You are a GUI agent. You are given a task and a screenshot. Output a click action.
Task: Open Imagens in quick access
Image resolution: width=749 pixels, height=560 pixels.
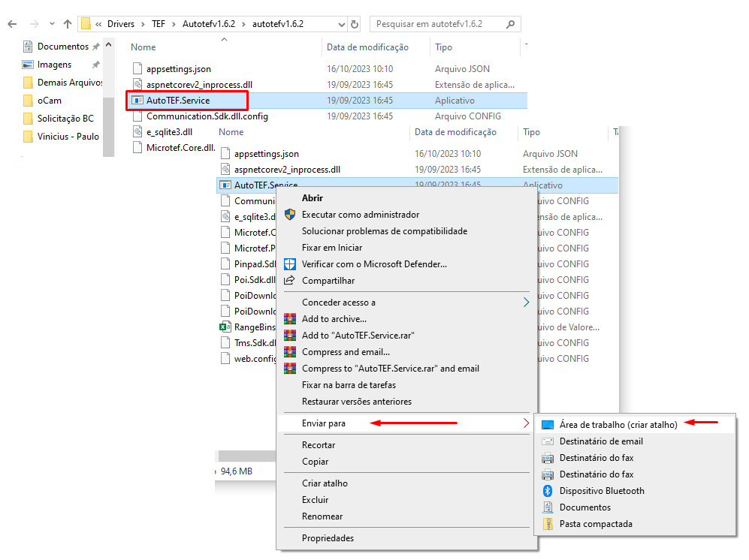point(54,65)
